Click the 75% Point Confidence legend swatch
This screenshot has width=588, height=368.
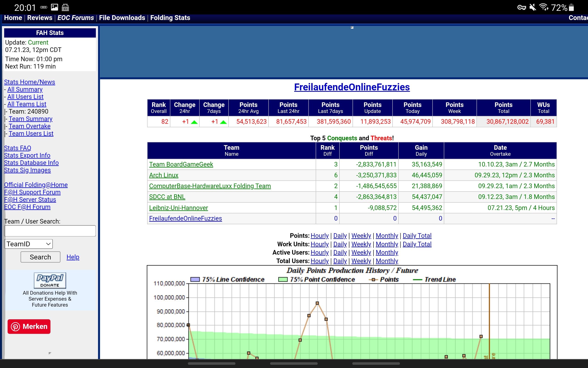(x=283, y=279)
